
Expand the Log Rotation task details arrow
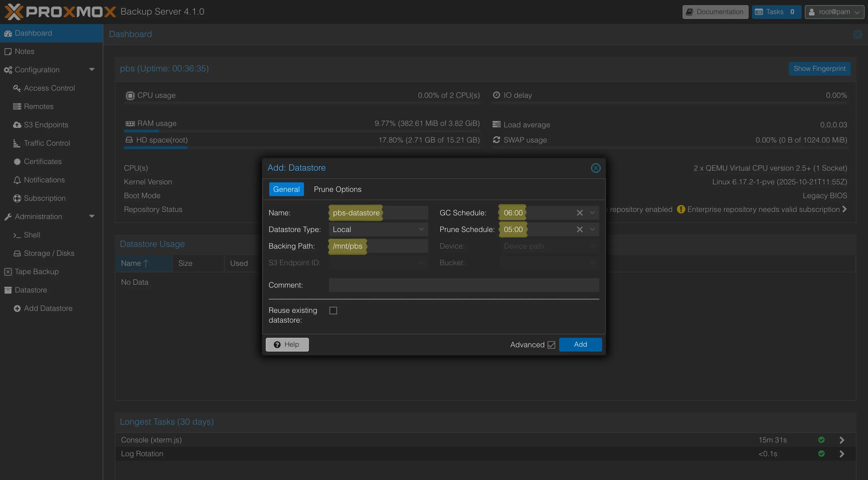pos(842,454)
